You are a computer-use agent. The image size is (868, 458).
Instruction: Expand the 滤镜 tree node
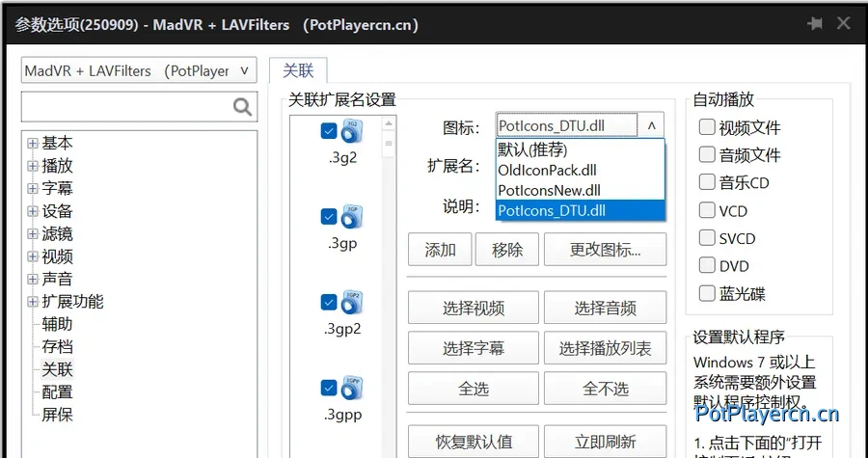pos(33,234)
